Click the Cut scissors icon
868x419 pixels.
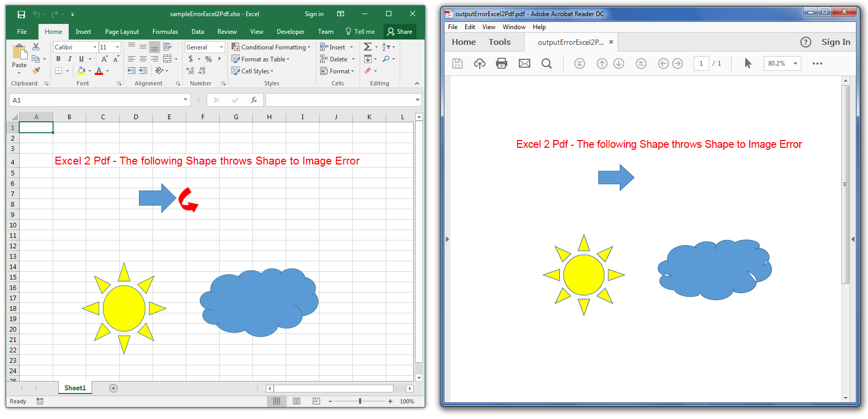(x=36, y=47)
